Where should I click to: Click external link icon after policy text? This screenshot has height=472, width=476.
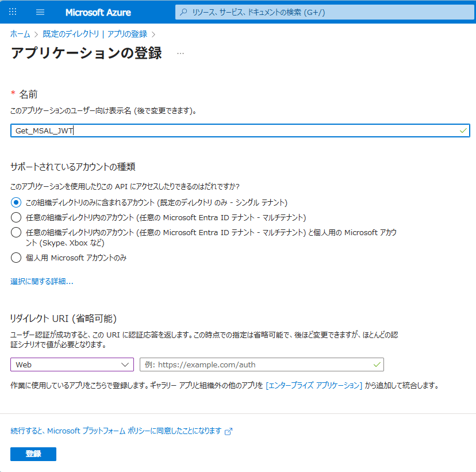(x=229, y=431)
